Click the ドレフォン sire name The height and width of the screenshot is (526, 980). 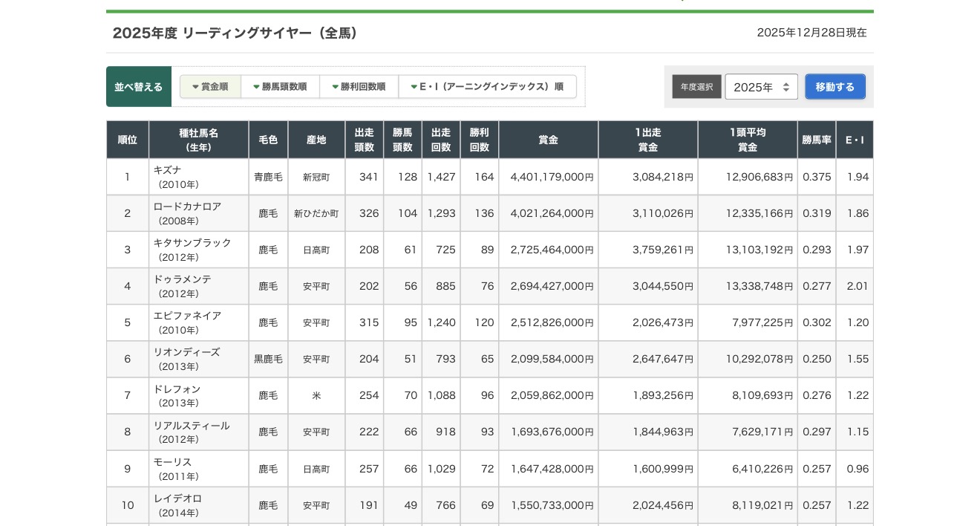177,389
